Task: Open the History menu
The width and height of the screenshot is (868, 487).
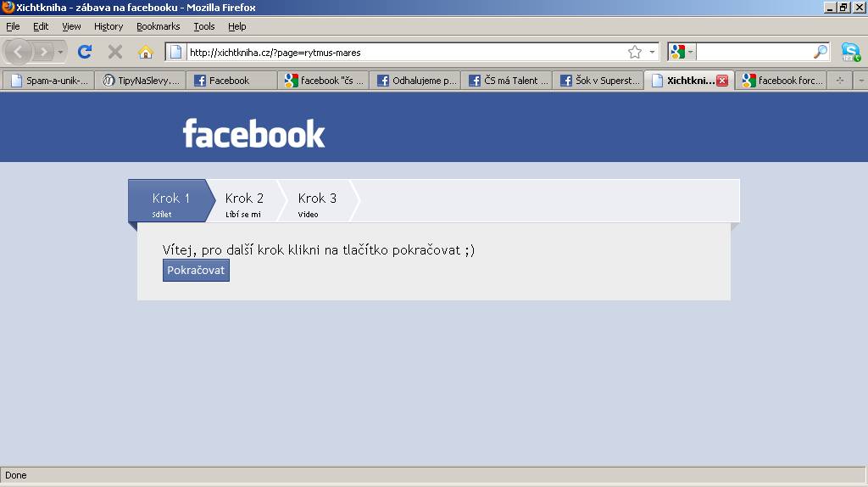Action: [108, 26]
